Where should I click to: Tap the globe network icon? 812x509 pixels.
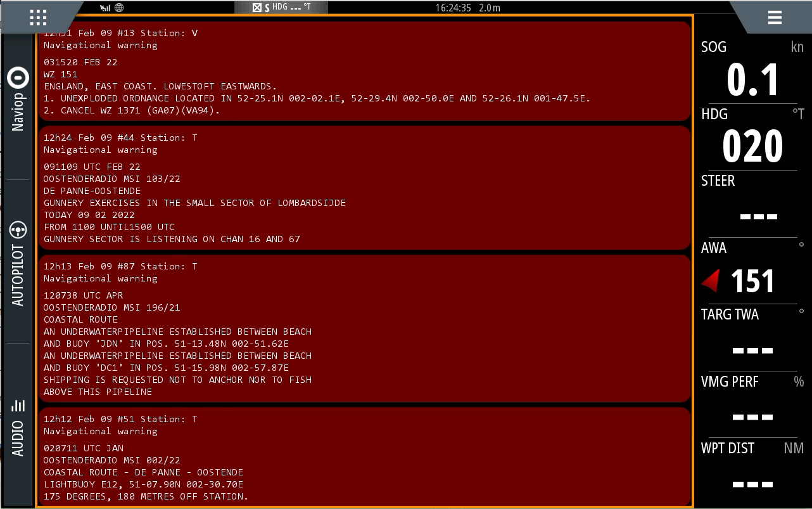(119, 8)
